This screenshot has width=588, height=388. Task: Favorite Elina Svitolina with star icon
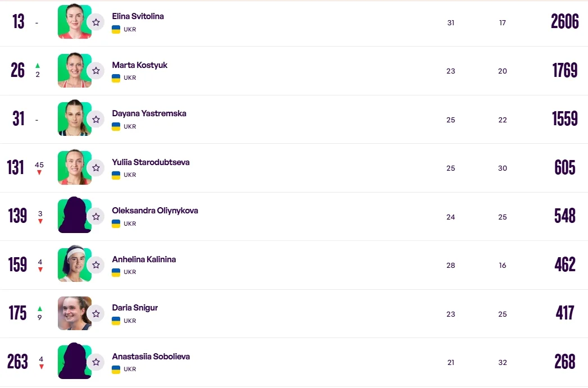(96, 22)
